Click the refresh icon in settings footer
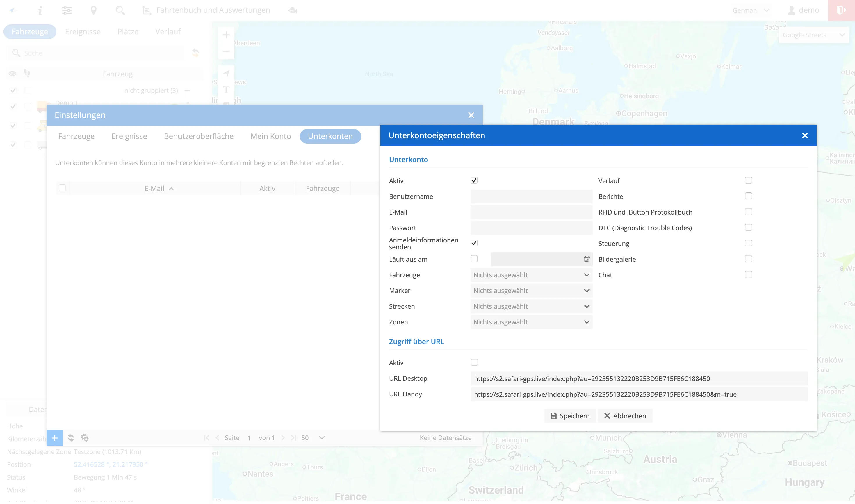The image size is (855, 504). click(71, 438)
